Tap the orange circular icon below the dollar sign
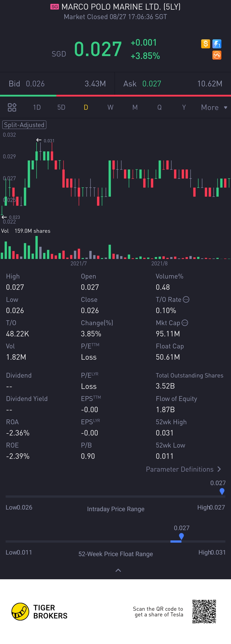 coord(217,55)
